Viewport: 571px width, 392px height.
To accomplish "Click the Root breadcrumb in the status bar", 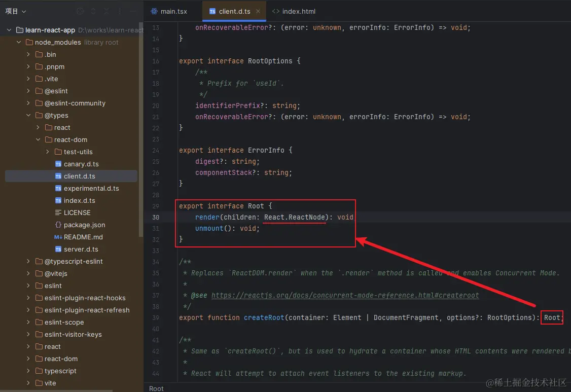I will (x=156, y=388).
